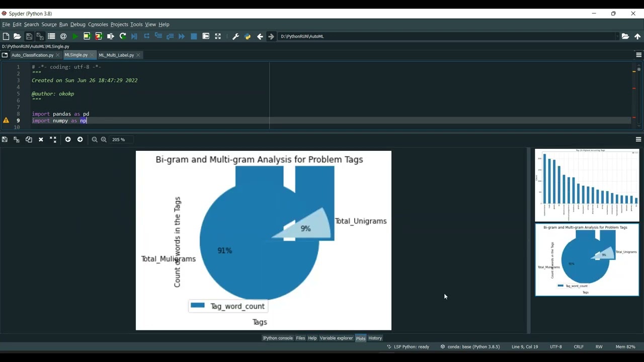The width and height of the screenshot is (644, 362).
Task: Open the Plots pane options hamburger menu
Action: coord(638,139)
